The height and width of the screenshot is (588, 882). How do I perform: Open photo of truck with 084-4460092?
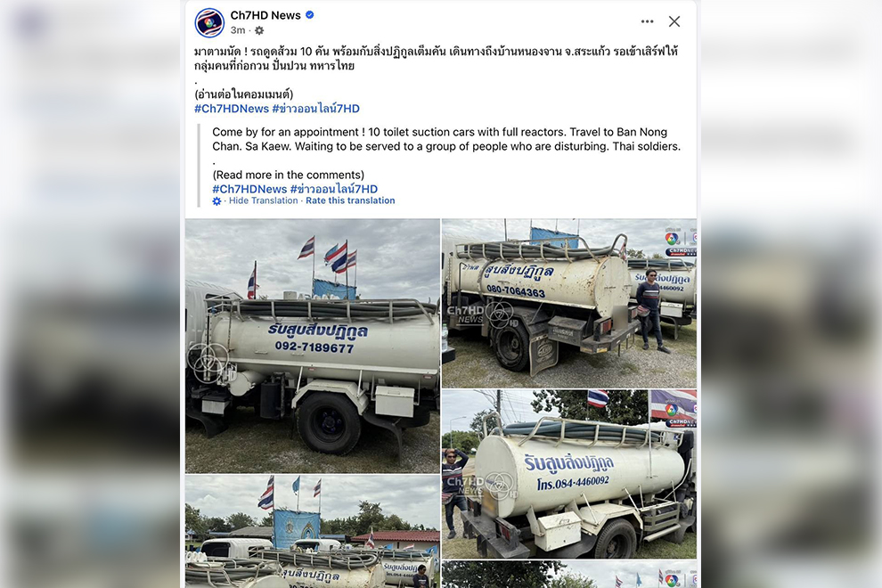pos(568,474)
